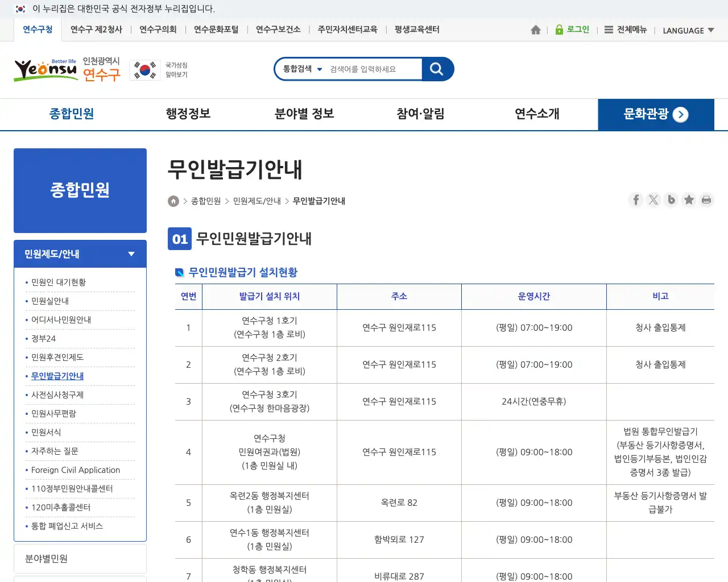Share page via X icon

click(653, 200)
